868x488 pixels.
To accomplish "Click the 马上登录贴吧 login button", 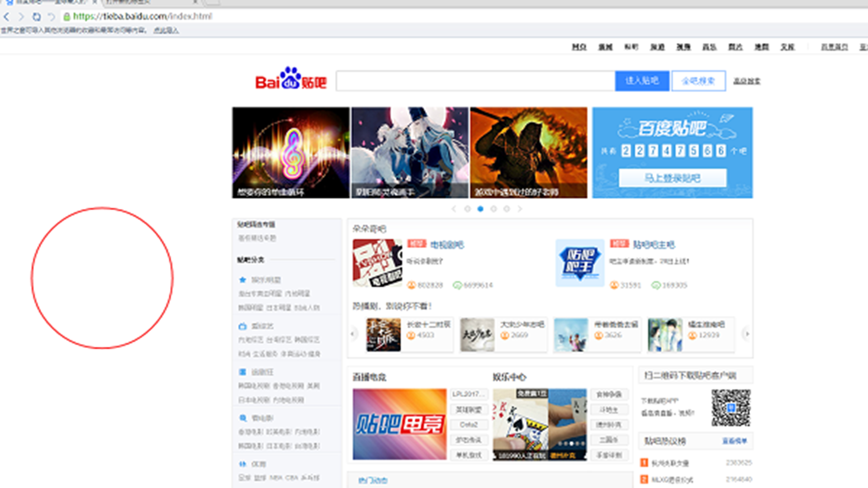I will click(x=672, y=178).
